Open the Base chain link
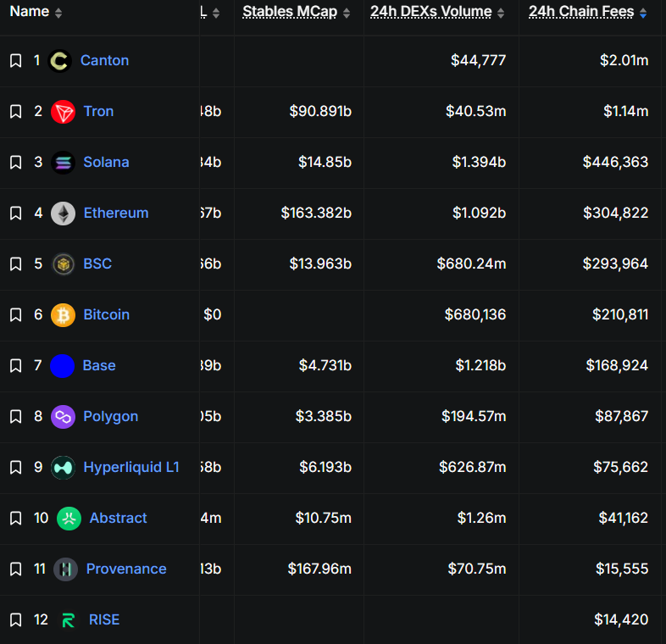The height and width of the screenshot is (644, 666). (x=99, y=365)
